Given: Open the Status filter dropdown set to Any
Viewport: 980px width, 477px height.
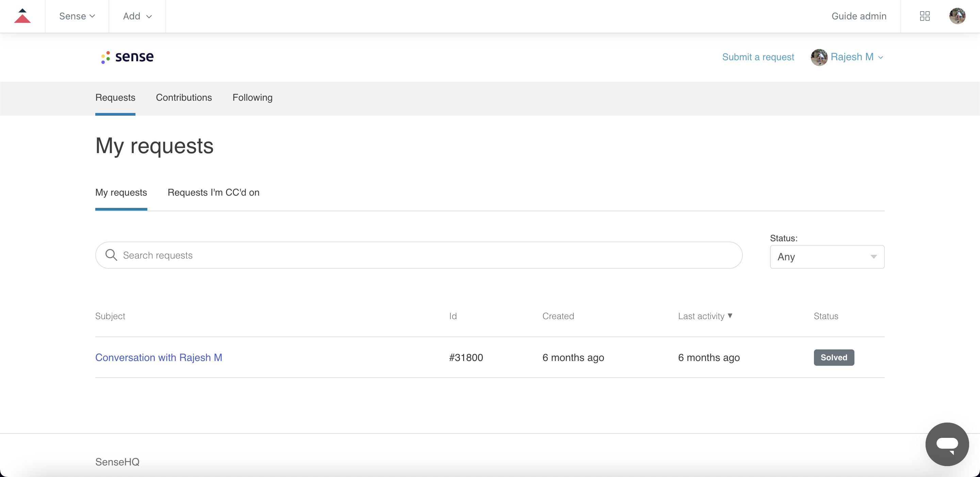Looking at the screenshot, I should coord(827,257).
